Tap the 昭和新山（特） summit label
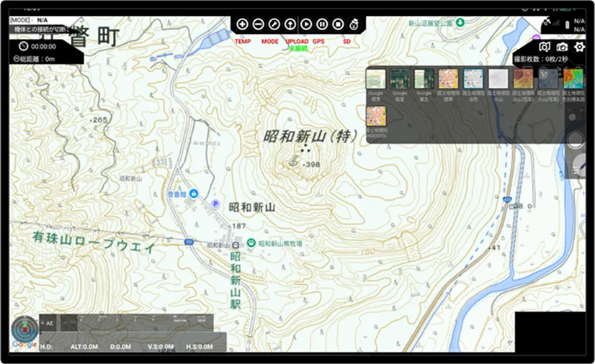The width and height of the screenshot is (595, 364). 310,136
